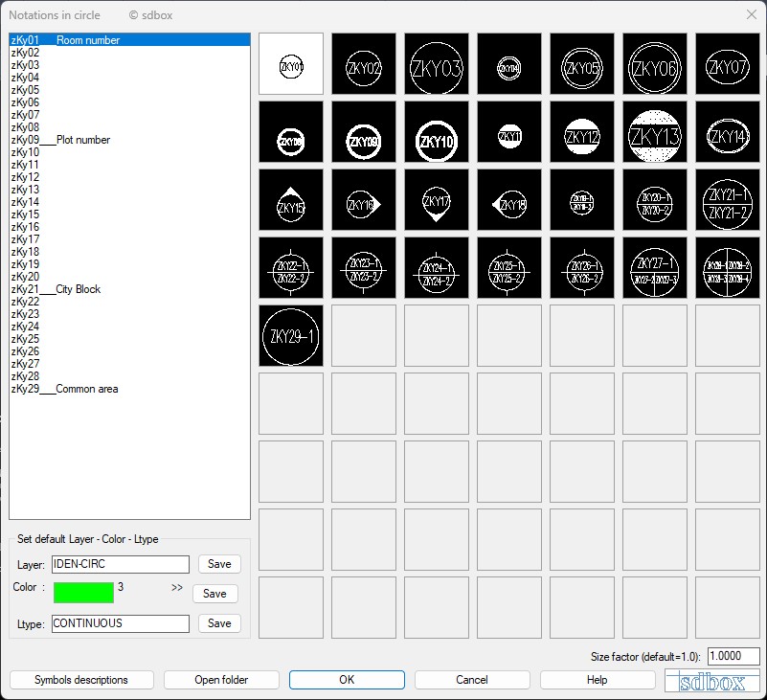
Task: Choose the large ZKY03 circle symbol
Action: click(437, 63)
